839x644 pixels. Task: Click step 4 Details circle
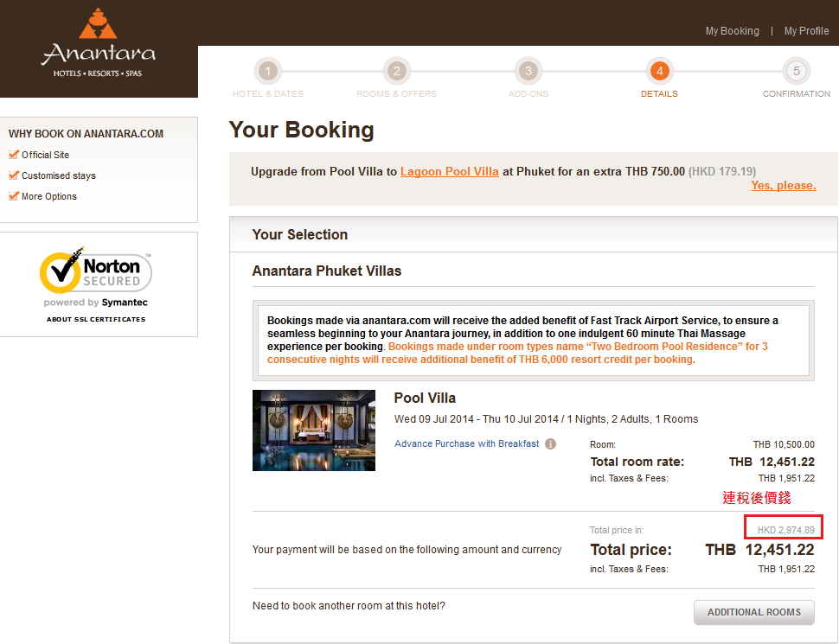click(x=659, y=71)
